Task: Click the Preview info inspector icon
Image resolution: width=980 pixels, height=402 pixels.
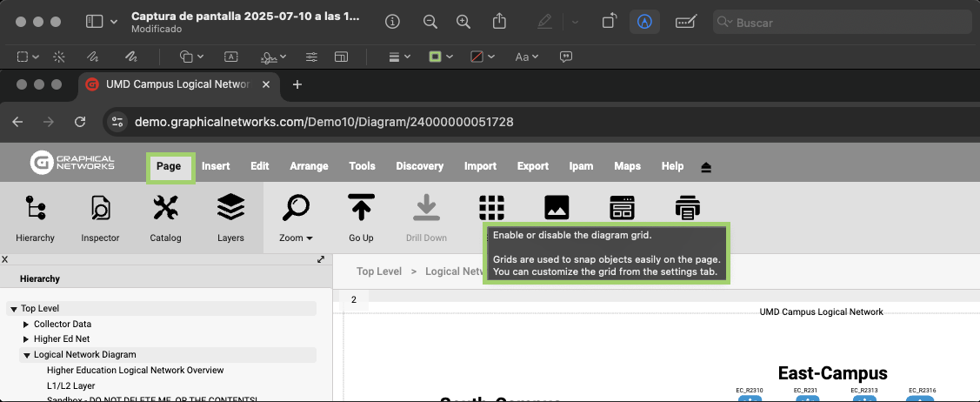Action: 393,22
